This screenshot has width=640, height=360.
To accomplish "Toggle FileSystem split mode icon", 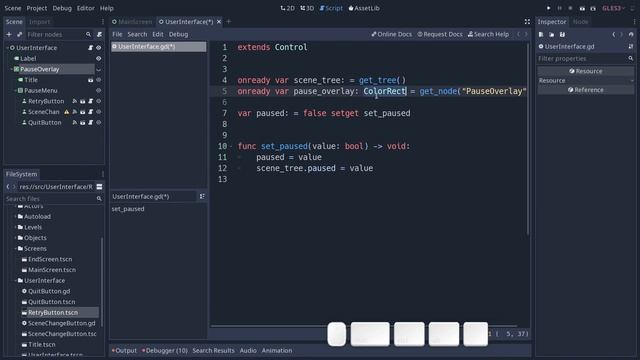I will pyautogui.click(x=99, y=187).
